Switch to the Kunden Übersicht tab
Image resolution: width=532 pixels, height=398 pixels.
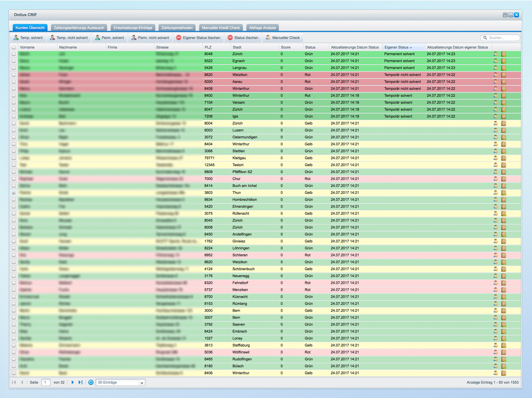tap(30, 28)
